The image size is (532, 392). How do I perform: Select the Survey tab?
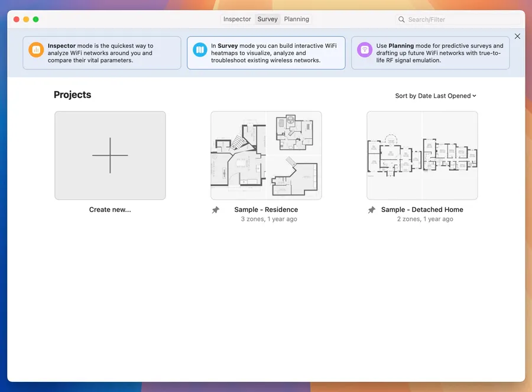pyautogui.click(x=267, y=19)
